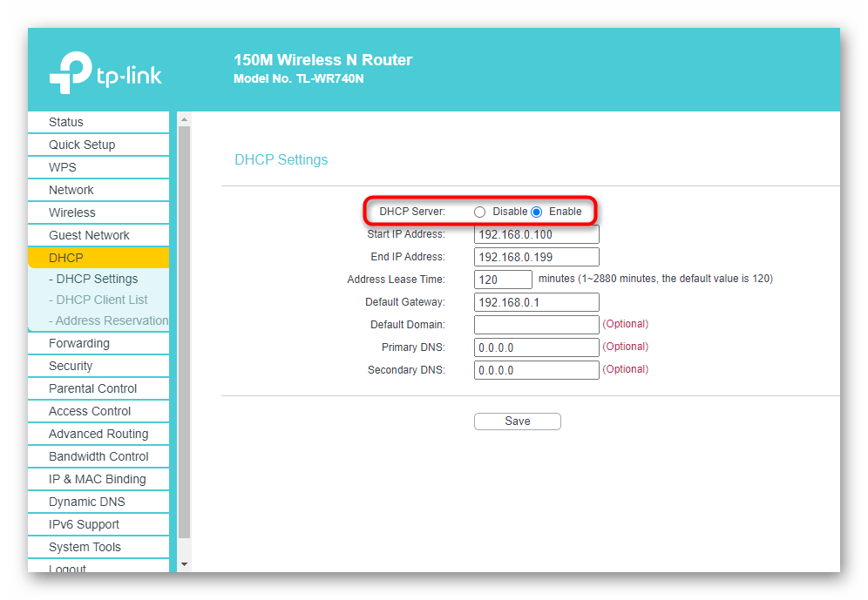The image size is (868, 600).
Task: Click the scroll down arrow in sidebar
Action: tap(183, 564)
